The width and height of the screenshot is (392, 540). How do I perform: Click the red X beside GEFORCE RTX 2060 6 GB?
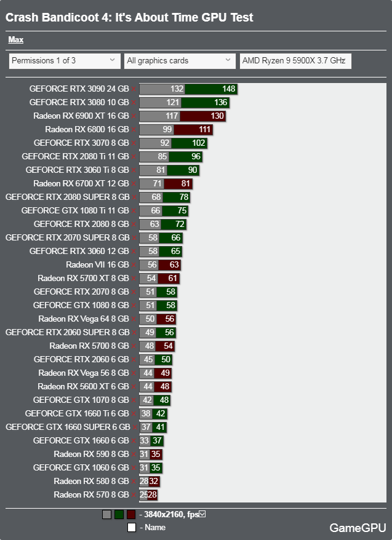(134, 360)
